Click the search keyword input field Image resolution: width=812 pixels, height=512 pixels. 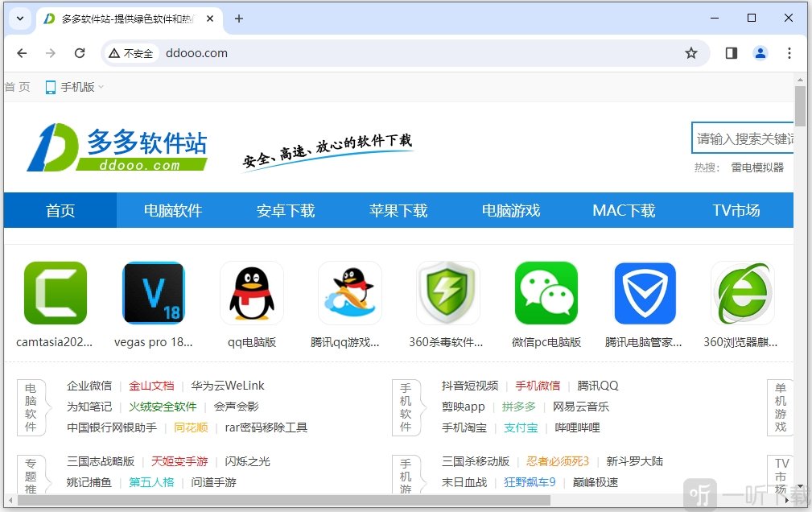744,138
